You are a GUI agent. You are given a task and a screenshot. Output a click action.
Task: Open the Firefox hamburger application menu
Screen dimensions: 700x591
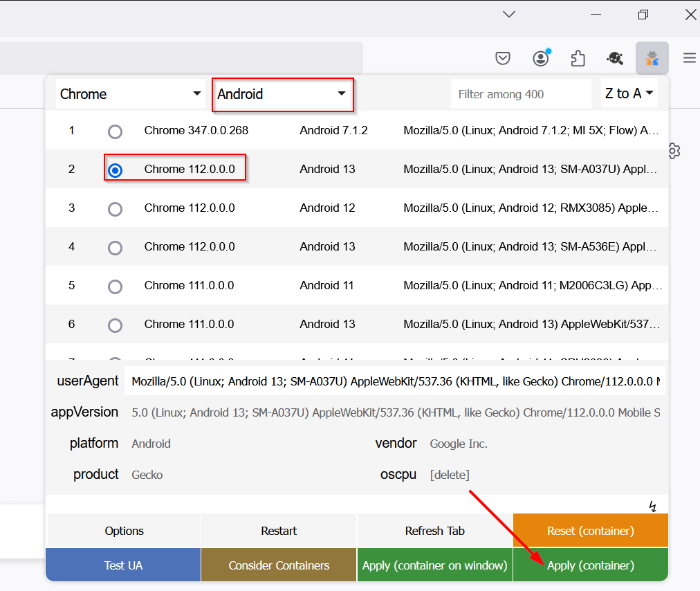689,59
